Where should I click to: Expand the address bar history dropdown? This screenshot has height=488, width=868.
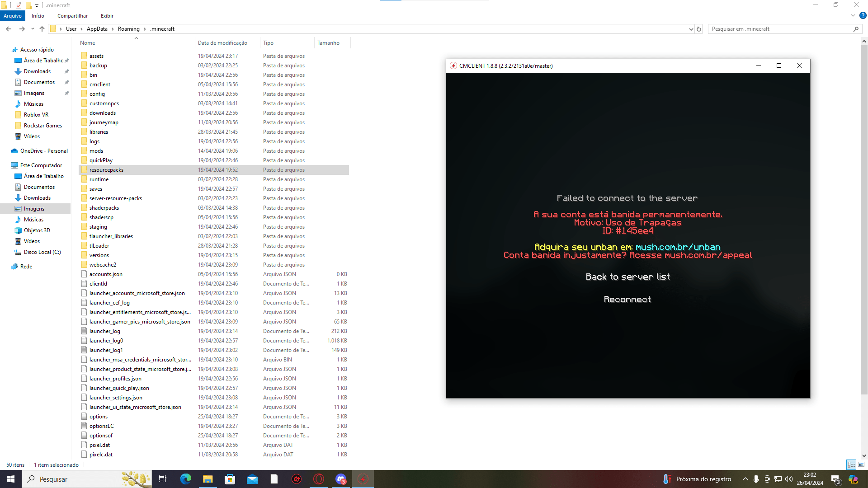tap(691, 29)
